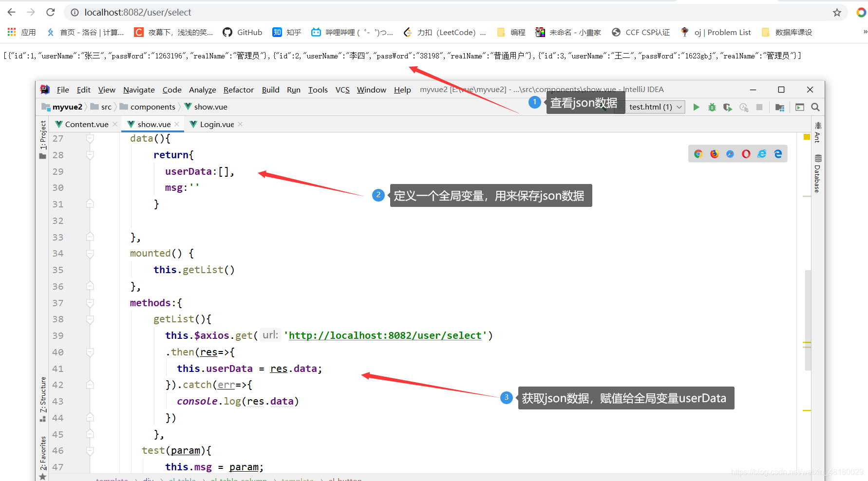Viewport: 868px width, 481px height.
Task: Bookmark this page with the star icon
Action: pyautogui.click(x=837, y=13)
